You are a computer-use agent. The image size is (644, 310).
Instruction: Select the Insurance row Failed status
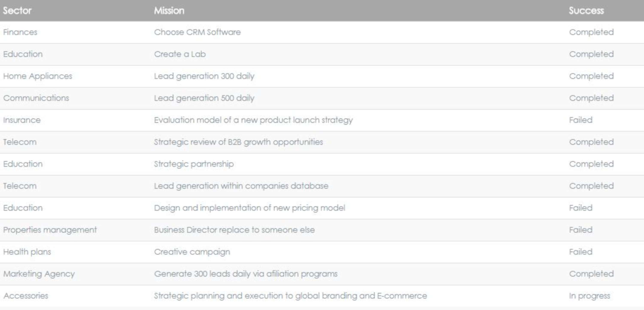tap(580, 120)
